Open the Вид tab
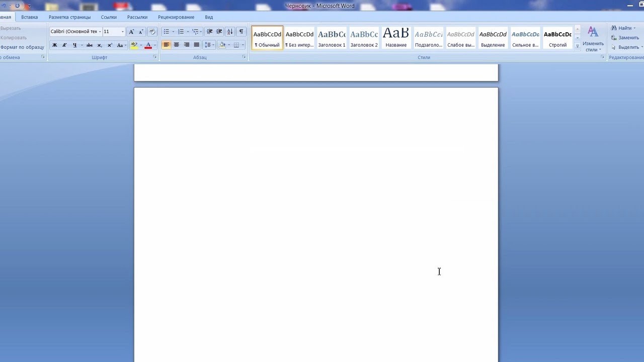 pos(209,17)
